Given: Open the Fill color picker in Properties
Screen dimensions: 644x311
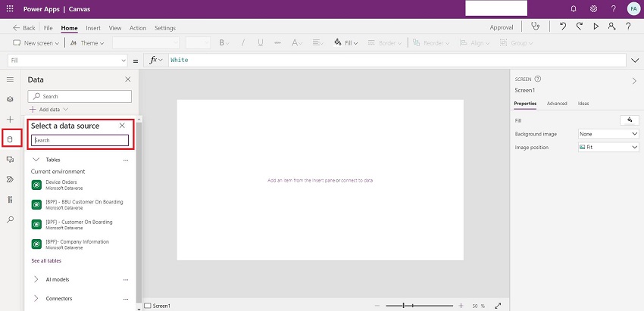Looking at the screenshot, I should coord(629,120).
